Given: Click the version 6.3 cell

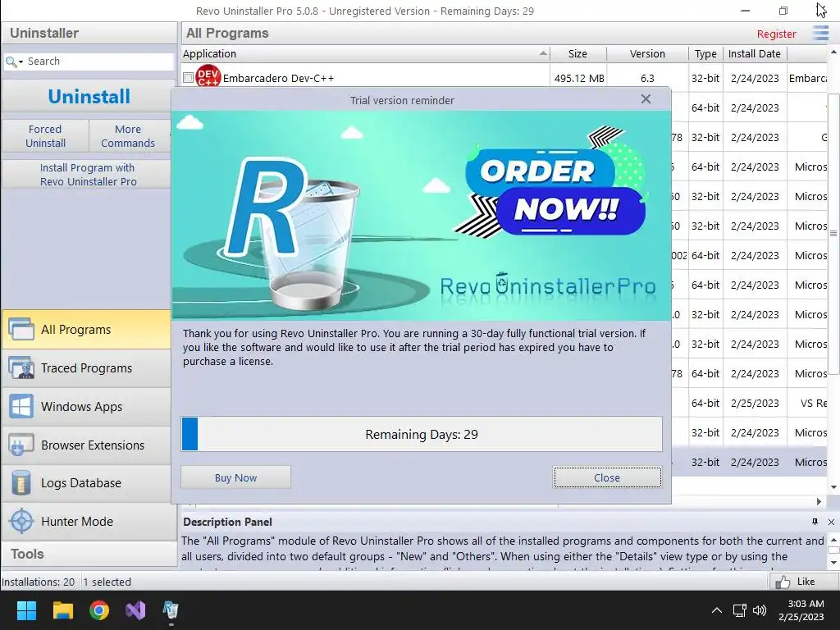Looking at the screenshot, I should (x=647, y=78).
